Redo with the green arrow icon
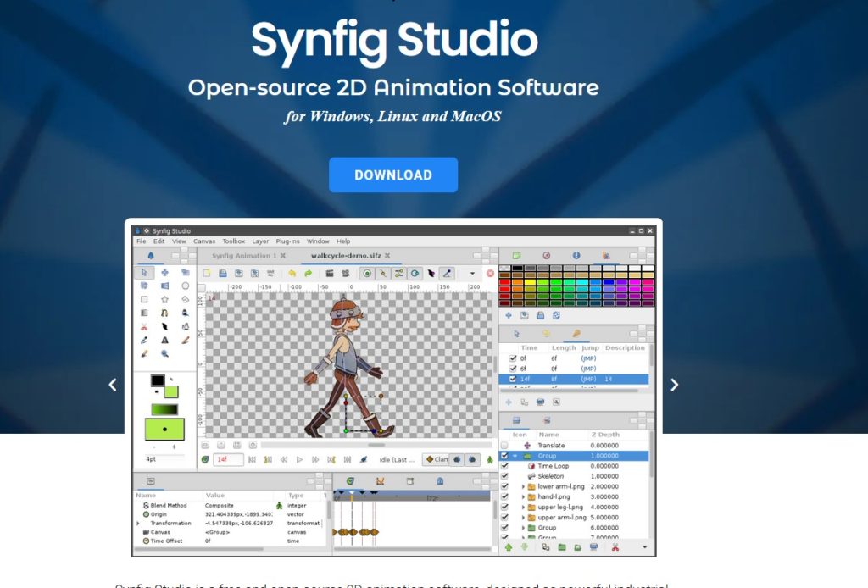Viewport: 868px width, 588px height. point(308,274)
